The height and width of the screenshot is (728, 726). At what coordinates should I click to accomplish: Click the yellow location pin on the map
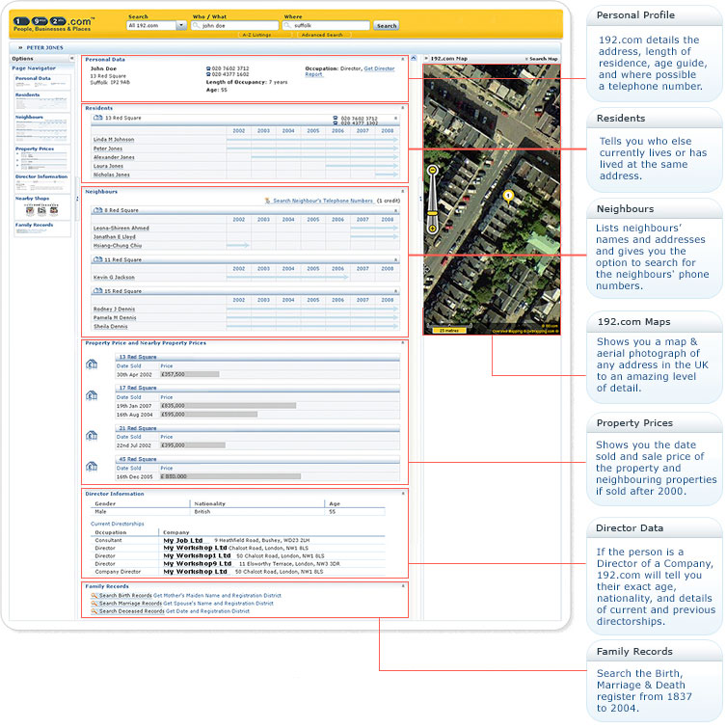[509, 197]
